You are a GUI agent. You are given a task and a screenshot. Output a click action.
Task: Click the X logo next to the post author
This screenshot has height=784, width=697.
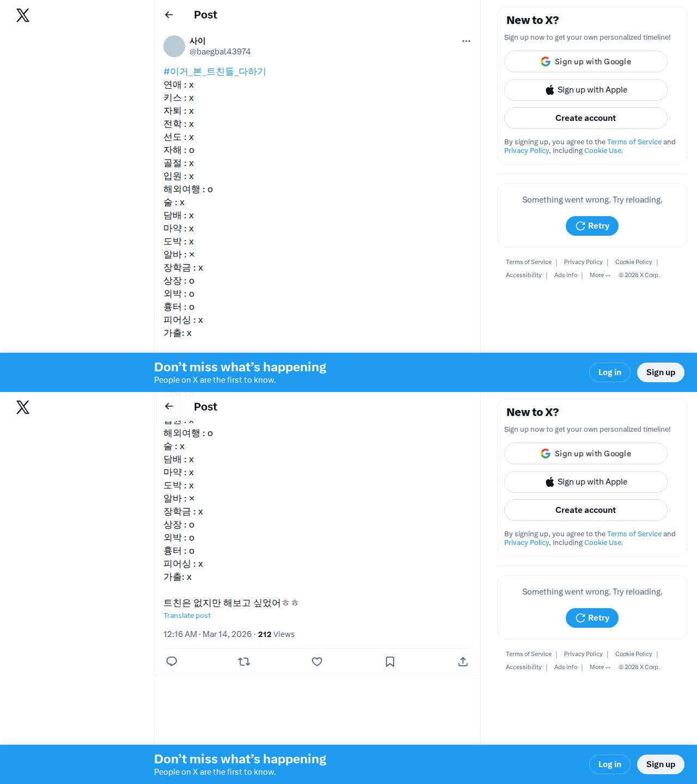coord(23,15)
